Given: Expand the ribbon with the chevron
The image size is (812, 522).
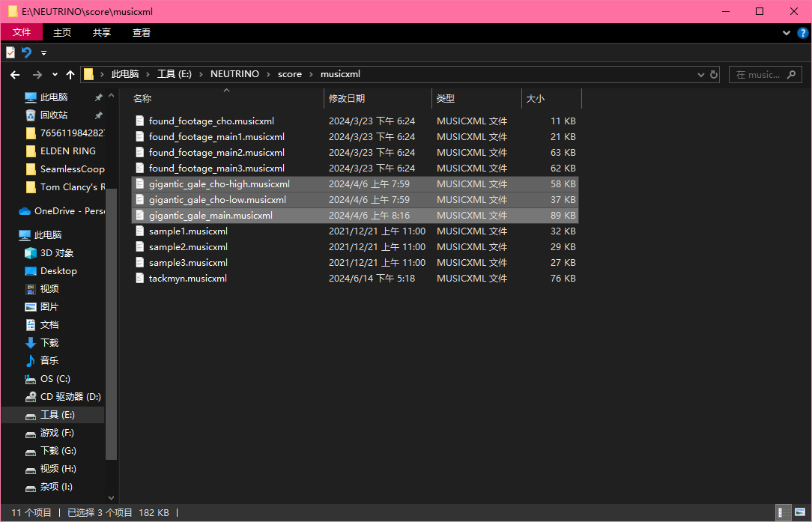Looking at the screenshot, I should [x=787, y=33].
